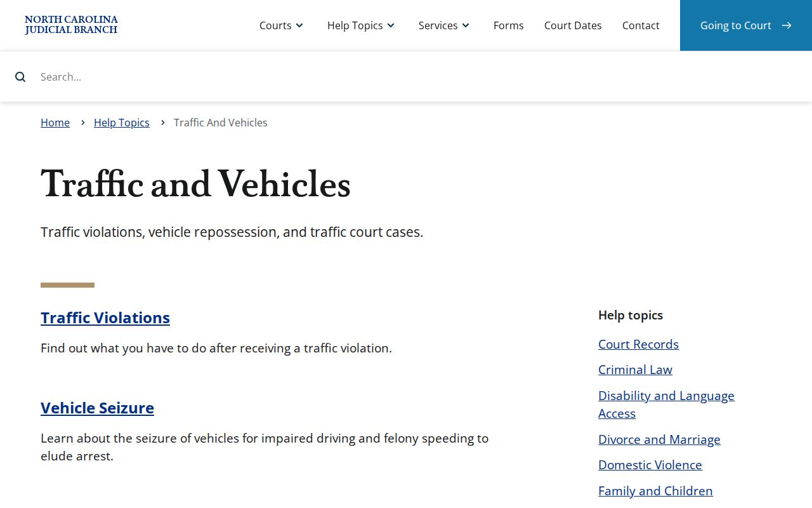
Task: Open Domestic Violence help topic
Action: click(x=650, y=465)
